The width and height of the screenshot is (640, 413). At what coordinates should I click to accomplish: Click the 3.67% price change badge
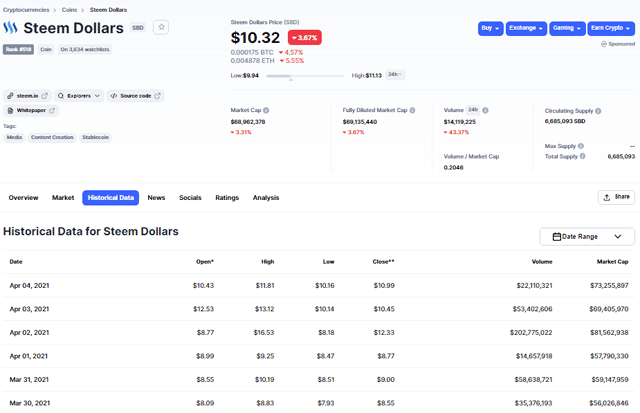[304, 38]
